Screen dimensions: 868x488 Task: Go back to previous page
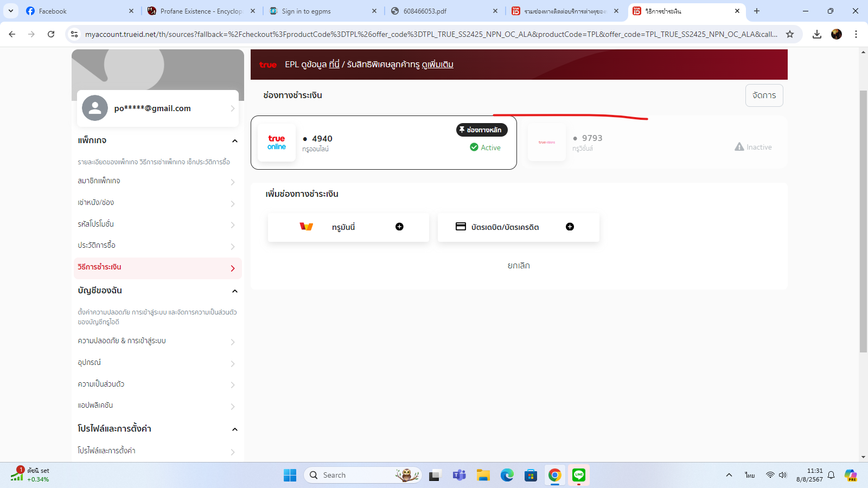(x=12, y=34)
